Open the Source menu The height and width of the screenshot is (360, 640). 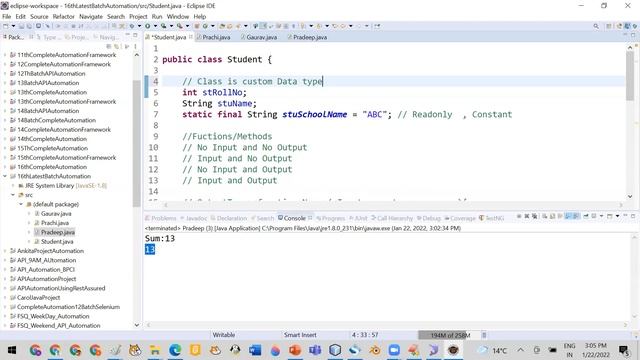[x=39, y=16]
